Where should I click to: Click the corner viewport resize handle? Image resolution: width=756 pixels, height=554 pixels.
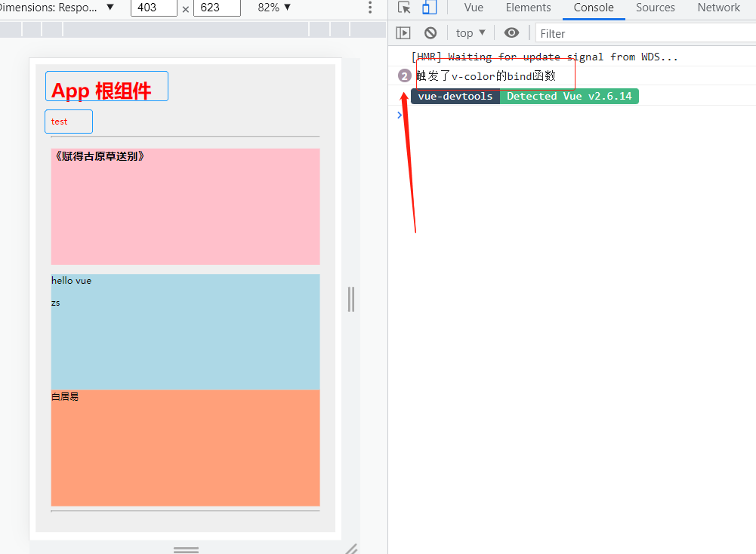[x=351, y=549]
